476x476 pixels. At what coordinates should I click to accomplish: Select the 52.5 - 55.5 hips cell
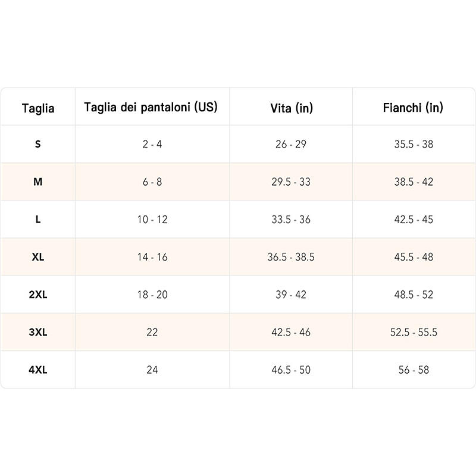coord(414,332)
